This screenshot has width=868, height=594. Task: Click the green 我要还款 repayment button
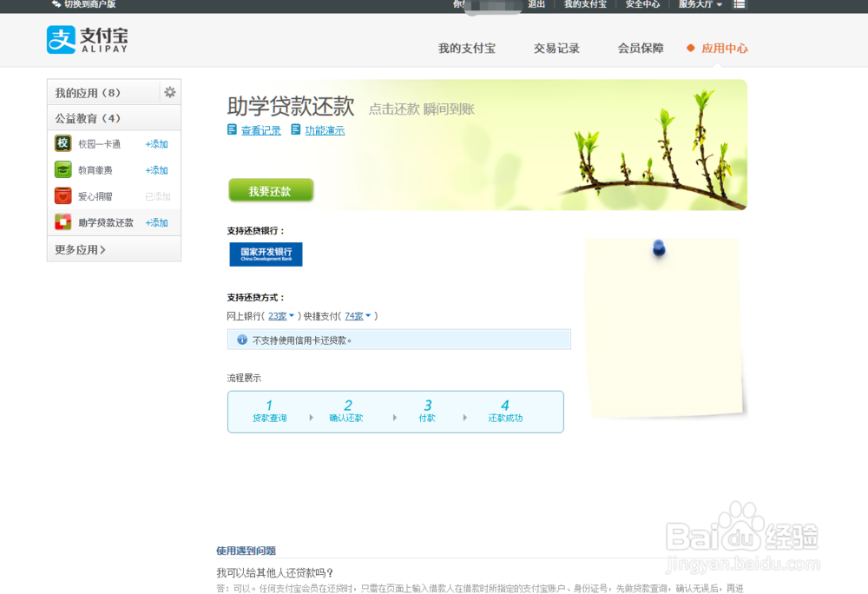pos(271,189)
